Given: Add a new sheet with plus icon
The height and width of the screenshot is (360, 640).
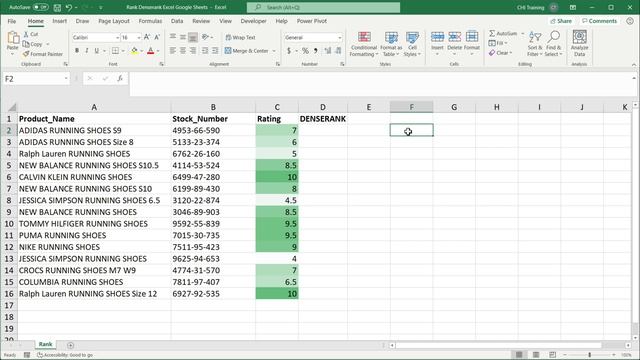Looking at the screenshot, I should 70,345.
